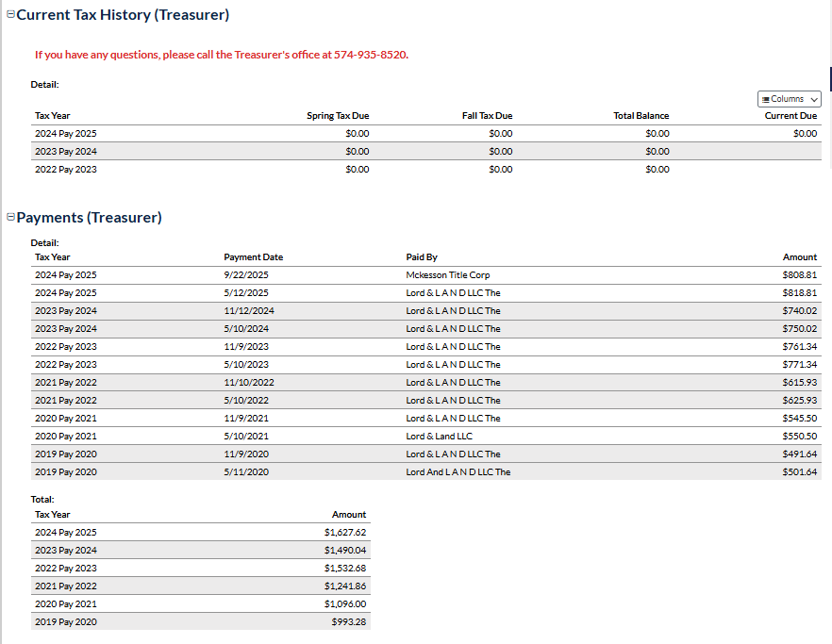Click the 9/22/2025 payment date

coord(246,275)
